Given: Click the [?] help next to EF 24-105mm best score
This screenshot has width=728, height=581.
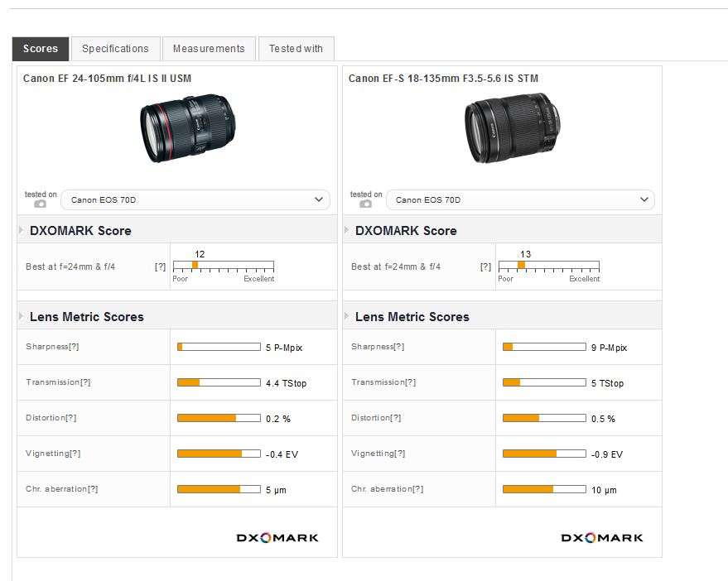Looking at the screenshot, I should [160, 266].
